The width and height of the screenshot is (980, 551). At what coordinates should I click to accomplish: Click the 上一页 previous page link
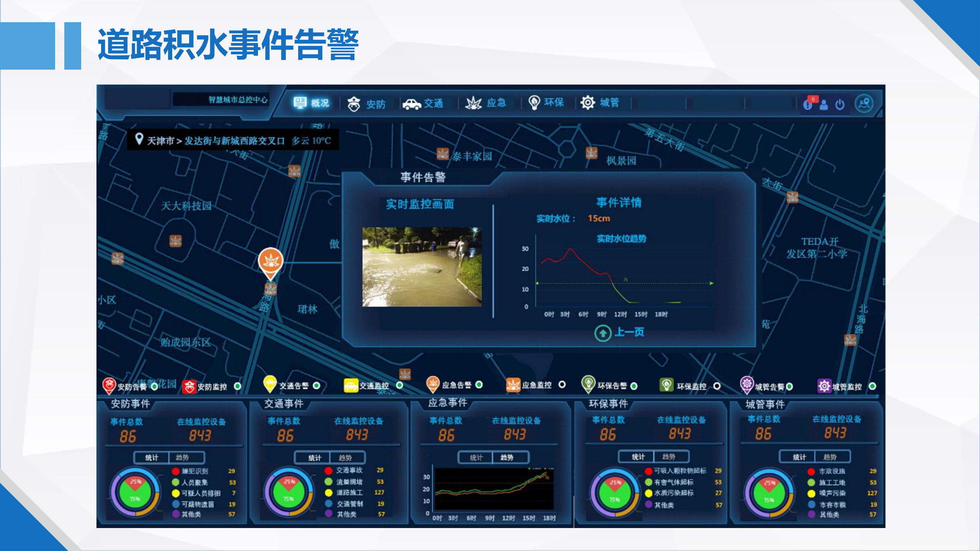629,332
